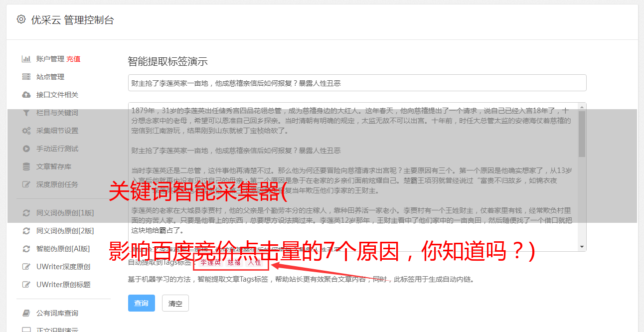Click the 清空 button
Screen dimensions: 644x332
pos(175,303)
